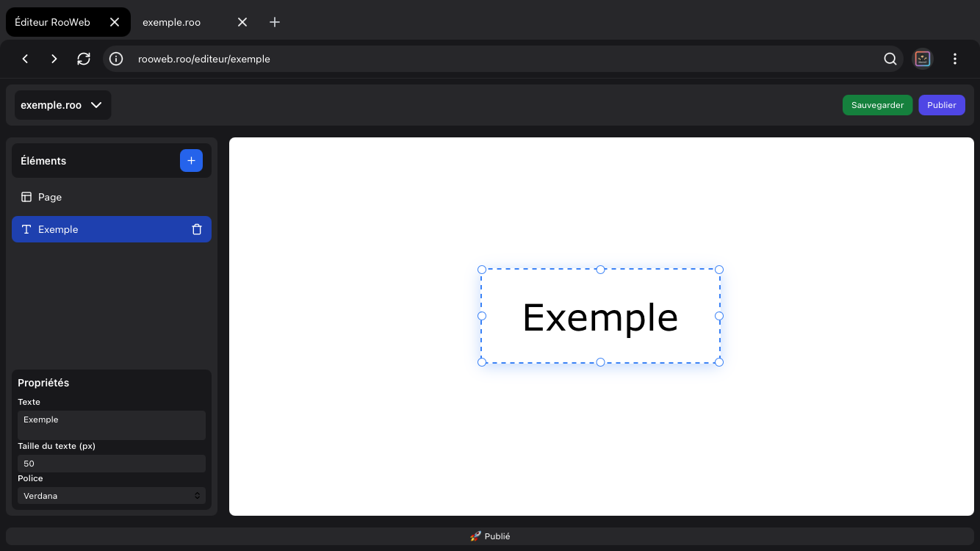Open the Police font dropdown
The height and width of the screenshot is (551, 980).
pyautogui.click(x=111, y=495)
